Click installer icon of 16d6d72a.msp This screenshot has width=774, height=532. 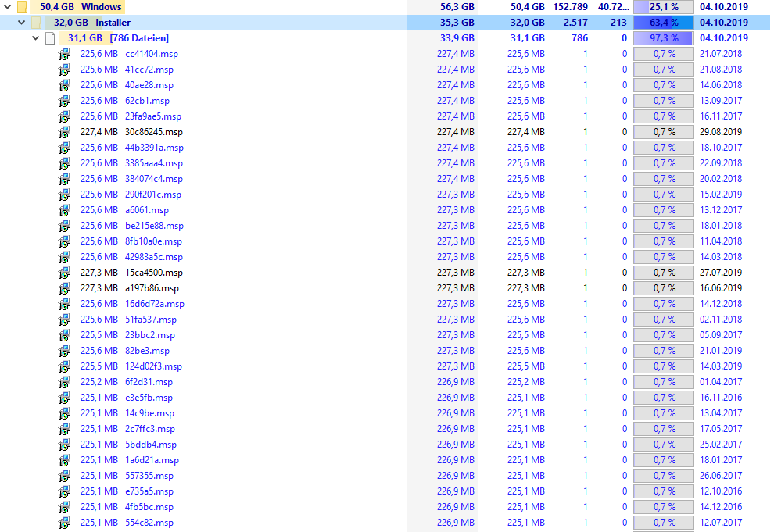point(64,304)
